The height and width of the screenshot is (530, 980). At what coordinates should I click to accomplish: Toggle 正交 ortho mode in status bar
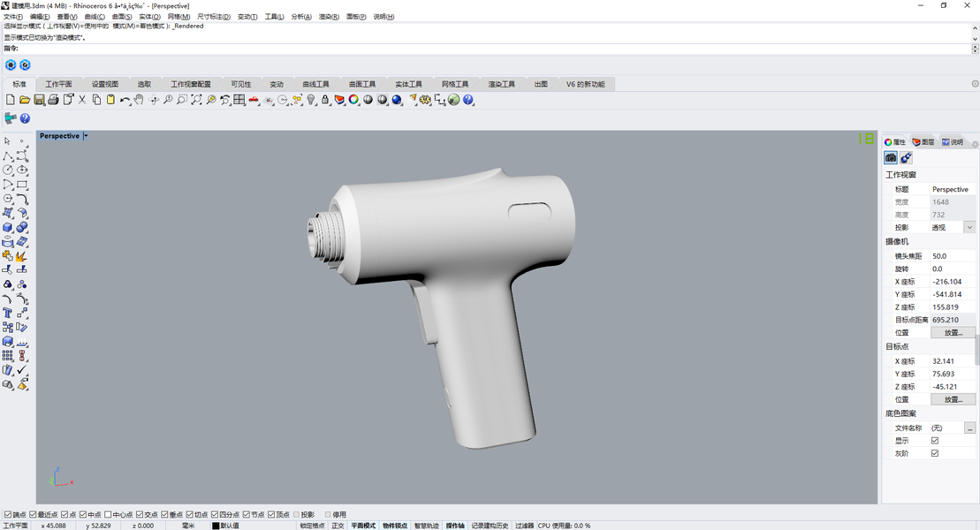click(x=338, y=526)
